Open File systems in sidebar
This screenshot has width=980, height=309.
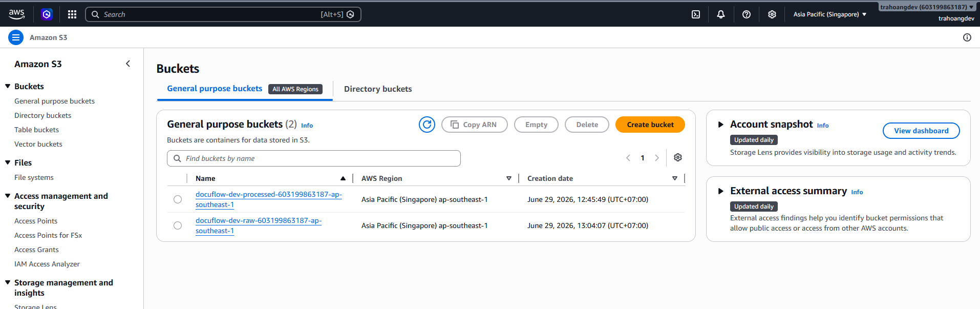pyautogui.click(x=34, y=177)
